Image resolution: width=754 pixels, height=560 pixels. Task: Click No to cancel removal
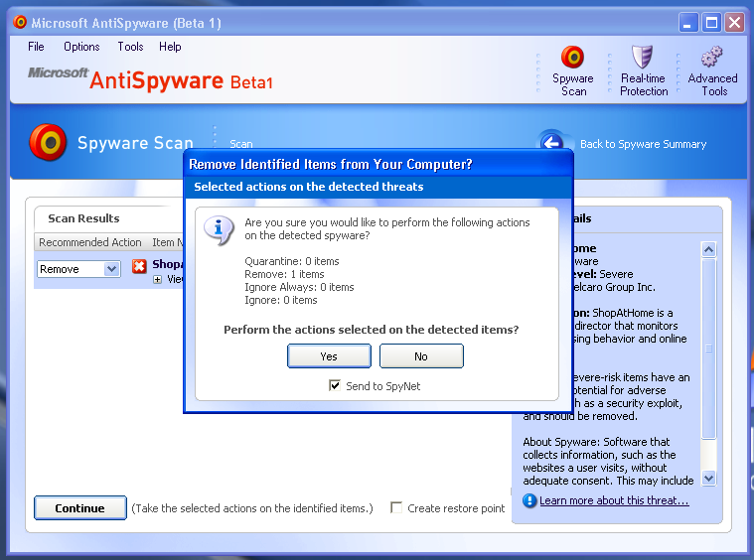point(421,356)
